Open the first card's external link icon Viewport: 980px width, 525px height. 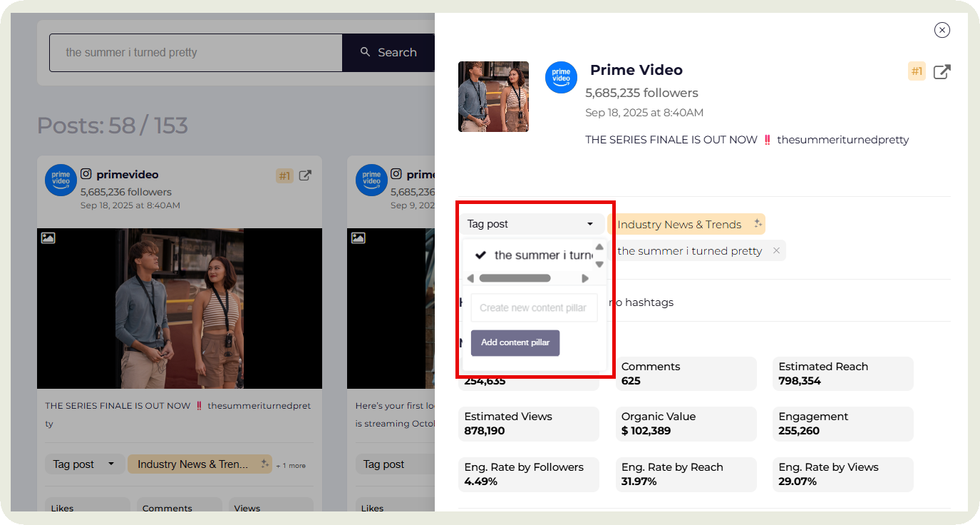point(305,175)
